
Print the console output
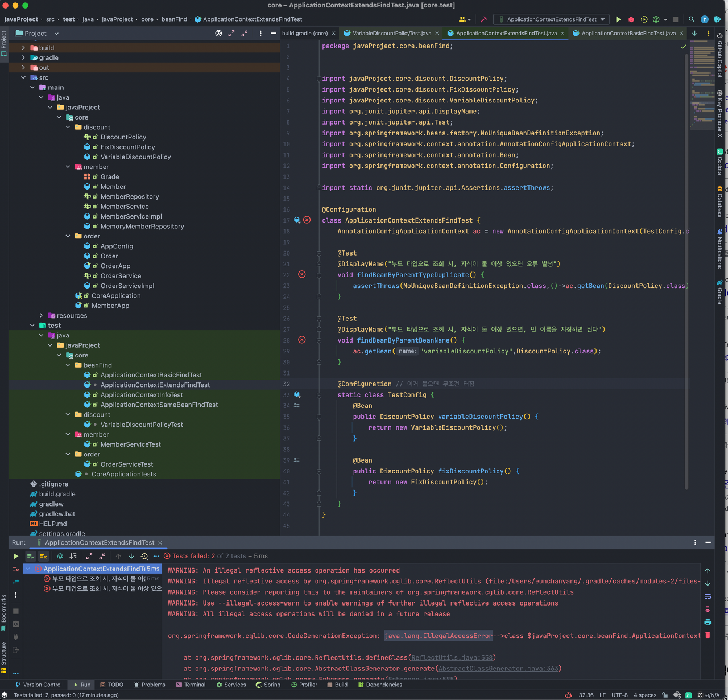[708, 622]
